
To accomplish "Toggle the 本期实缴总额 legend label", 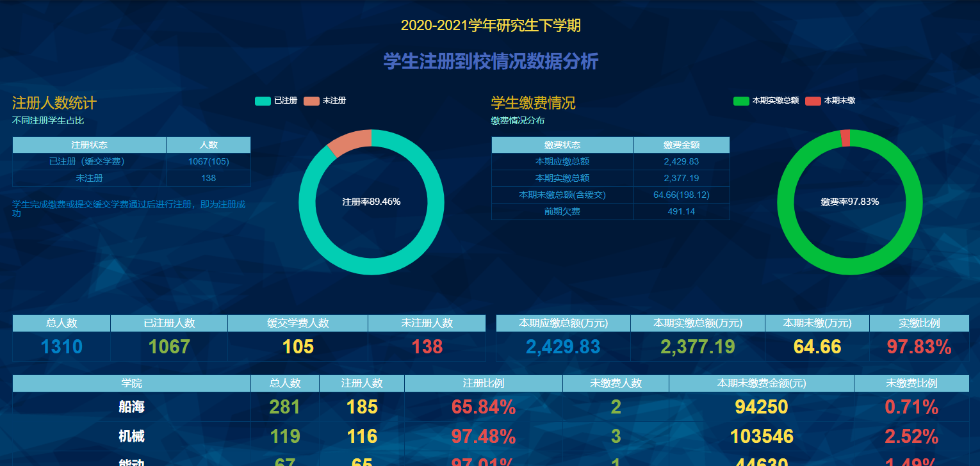I will pos(775,100).
